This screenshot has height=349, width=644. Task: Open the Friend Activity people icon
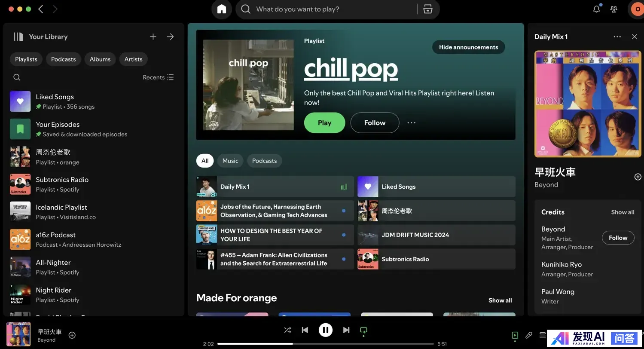coord(614,9)
